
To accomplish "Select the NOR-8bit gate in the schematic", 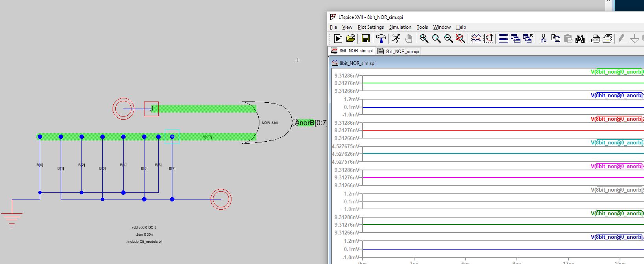I will (270, 123).
